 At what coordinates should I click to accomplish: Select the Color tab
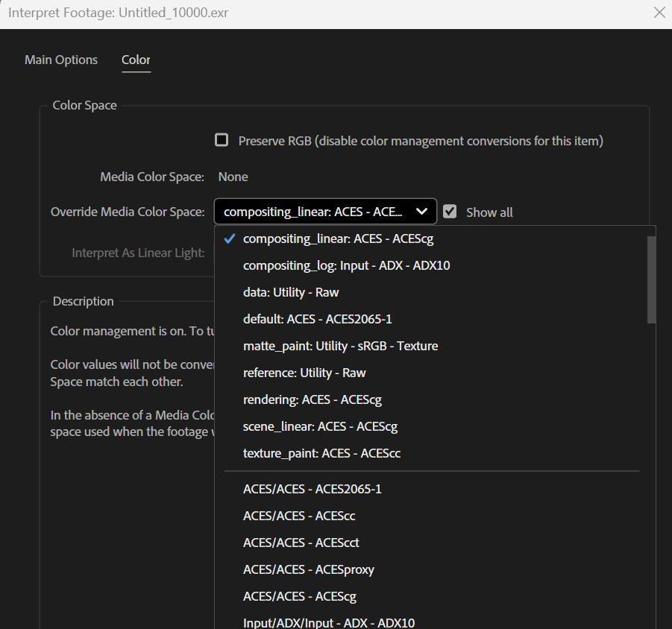point(136,60)
